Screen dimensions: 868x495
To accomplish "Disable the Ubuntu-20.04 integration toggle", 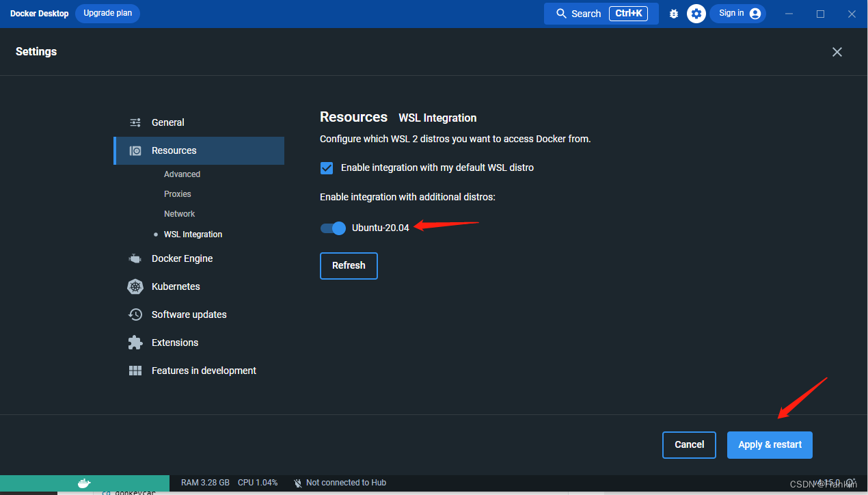I will click(333, 228).
